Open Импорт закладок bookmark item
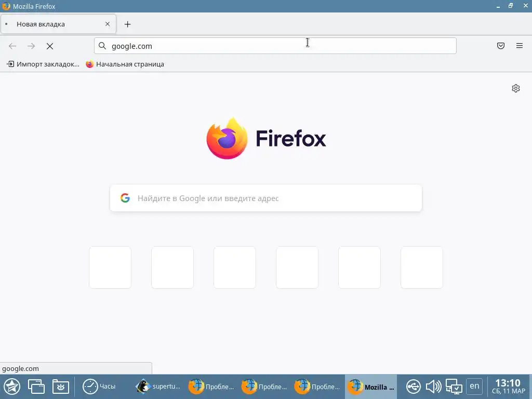Viewport: 532px width, 399px height. (x=43, y=64)
